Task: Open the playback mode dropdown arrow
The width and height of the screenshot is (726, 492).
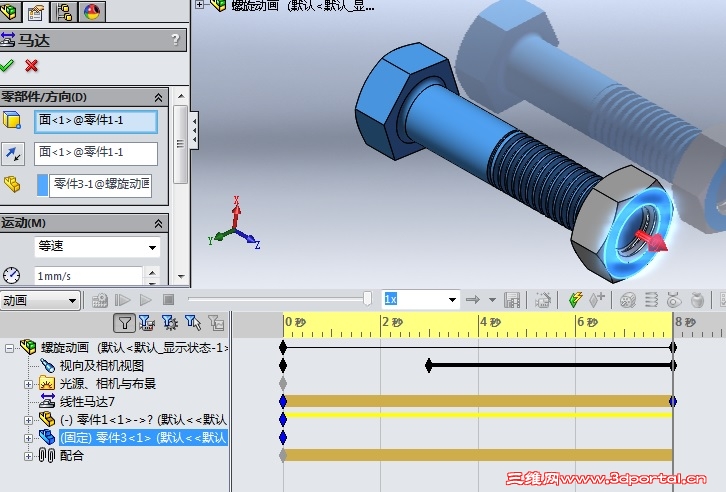Action: click(492, 300)
